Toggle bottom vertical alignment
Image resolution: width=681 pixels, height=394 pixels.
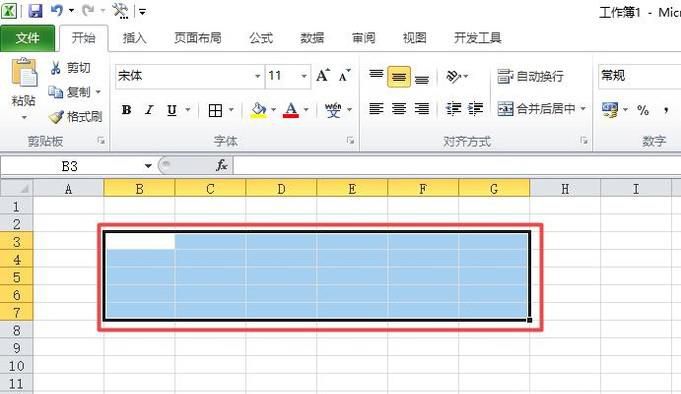tap(422, 78)
